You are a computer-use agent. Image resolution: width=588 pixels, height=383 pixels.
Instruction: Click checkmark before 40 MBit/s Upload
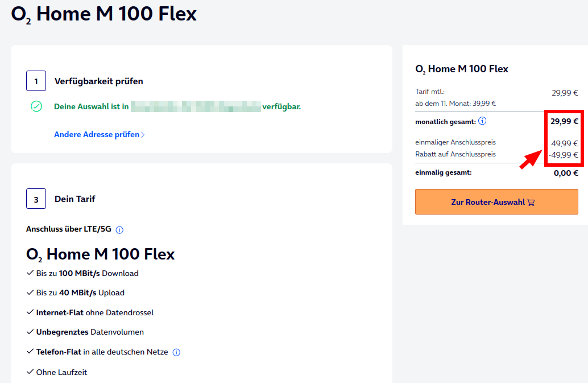click(x=30, y=293)
